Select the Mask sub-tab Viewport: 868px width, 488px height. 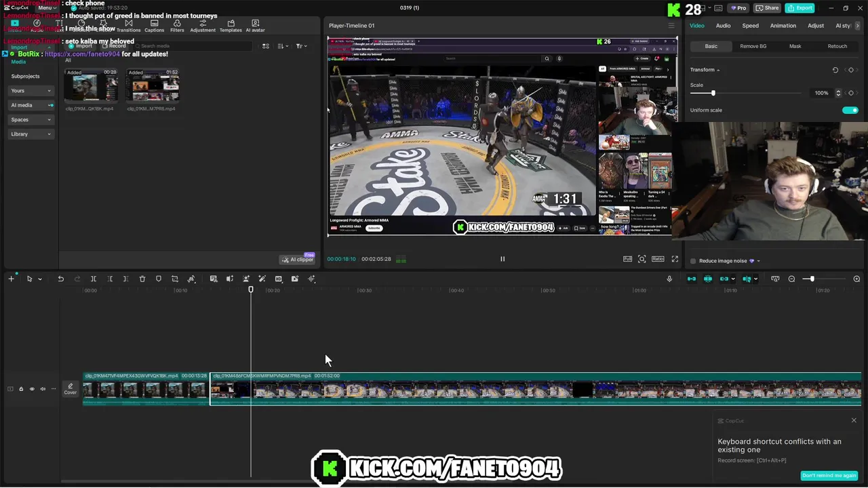795,46
